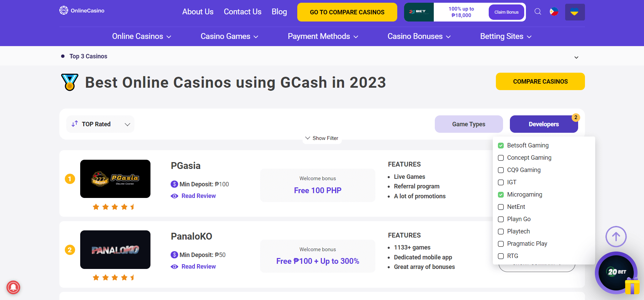The height and width of the screenshot is (300, 644).
Task: Click the scroll-to-top arrow icon
Action: pos(616,237)
